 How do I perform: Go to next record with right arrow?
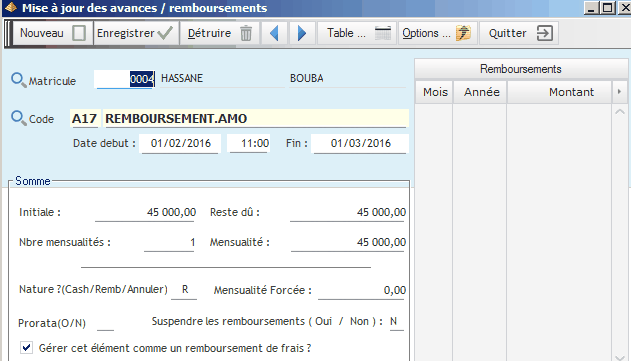[302, 33]
